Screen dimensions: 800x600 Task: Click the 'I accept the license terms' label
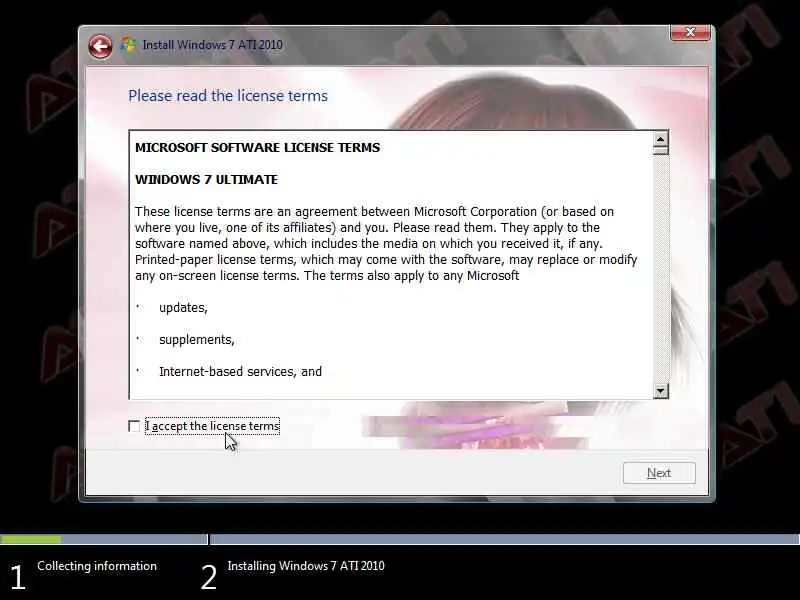tap(212, 426)
